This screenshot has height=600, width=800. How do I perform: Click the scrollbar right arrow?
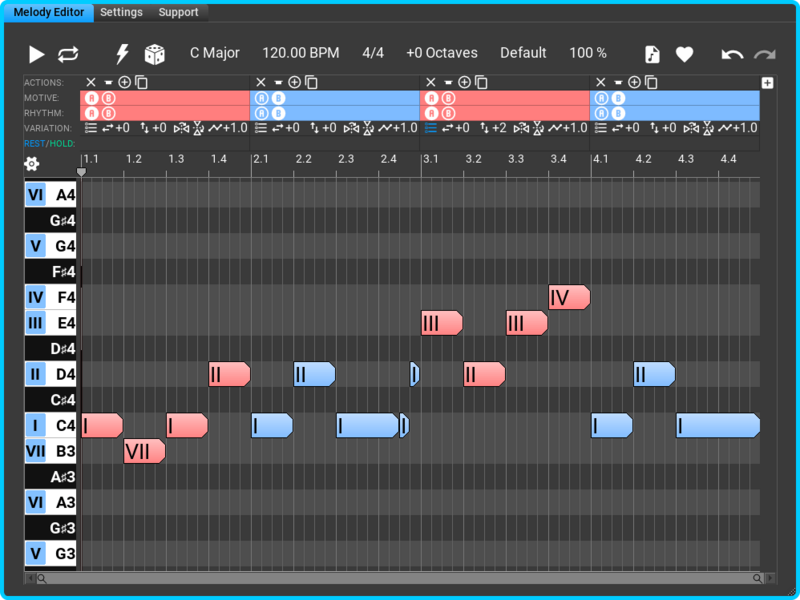[770, 578]
